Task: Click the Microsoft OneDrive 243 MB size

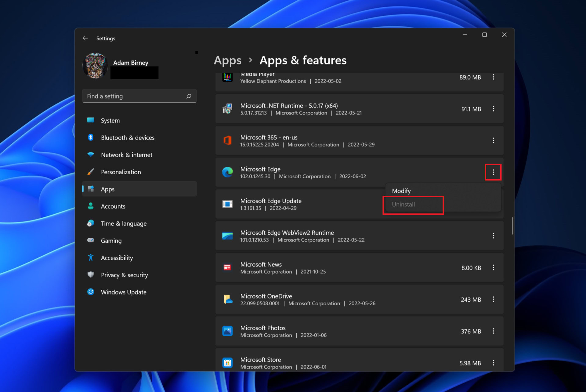Action: tap(471, 299)
